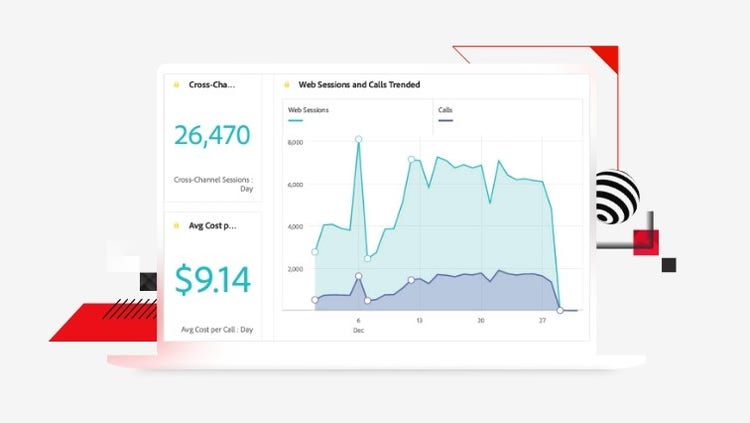Click yellow dot icon beside Cross-Cha… panel title
The image size is (750, 423).
pyautogui.click(x=176, y=85)
